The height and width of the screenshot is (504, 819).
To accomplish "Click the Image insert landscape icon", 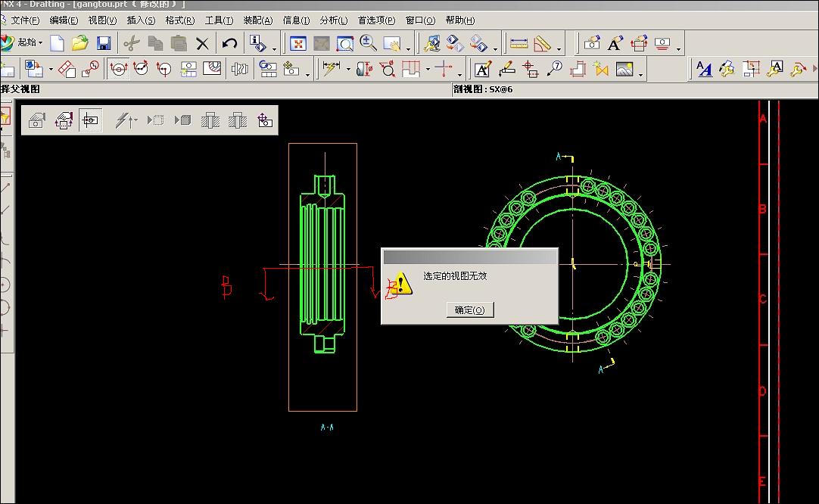I will (x=624, y=69).
